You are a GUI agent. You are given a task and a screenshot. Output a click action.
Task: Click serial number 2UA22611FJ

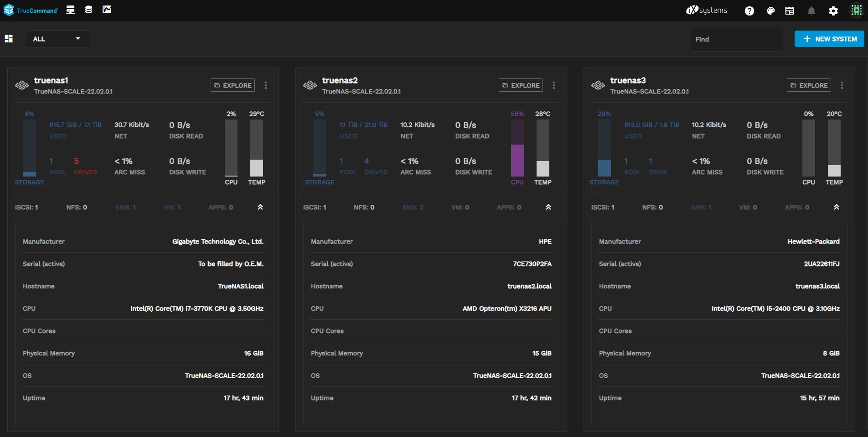click(821, 264)
